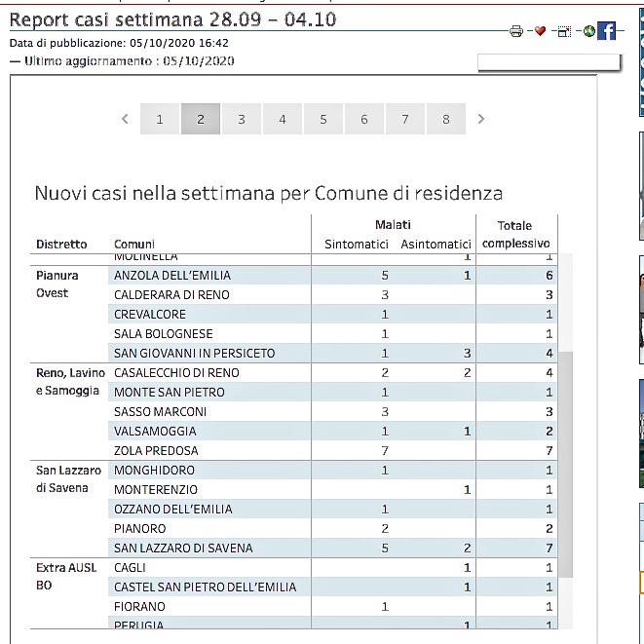Click the Extra AUSL BO district label
Image resolution: width=644 pixels, height=644 pixels.
[66, 577]
